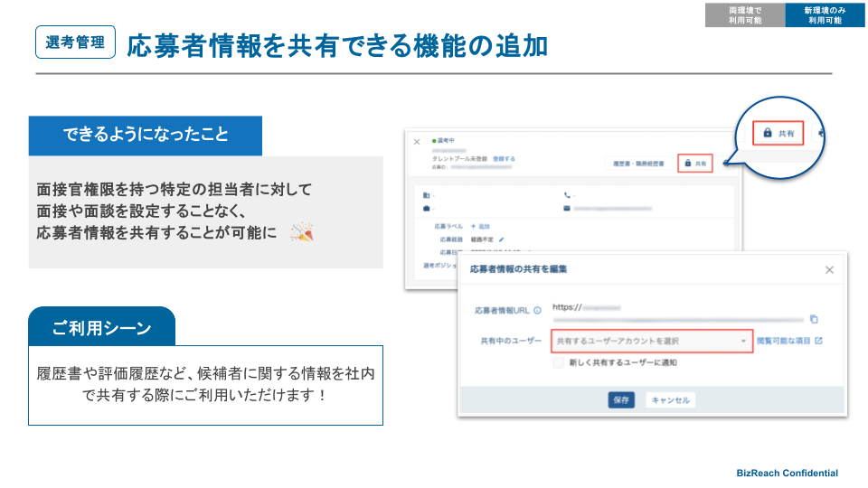Click the 応募者情報の共有を編集 dialog title
The width and height of the screenshot is (868, 488).
[x=518, y=269]
